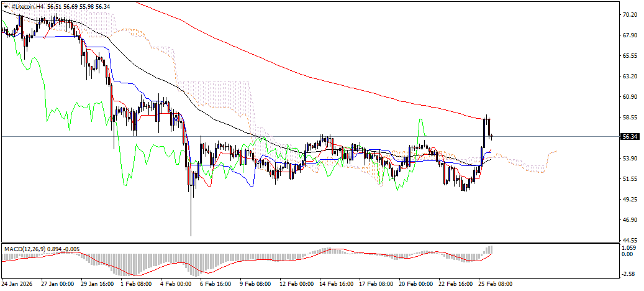644x291 pixels.
Task: Click the MACD scale value 0.00
Action: click(628, 254)
